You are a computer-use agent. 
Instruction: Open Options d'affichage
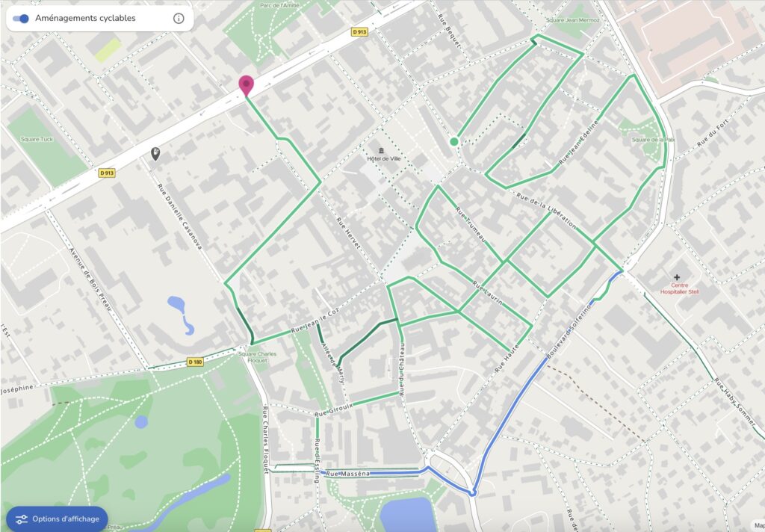(x=57, y=519)
